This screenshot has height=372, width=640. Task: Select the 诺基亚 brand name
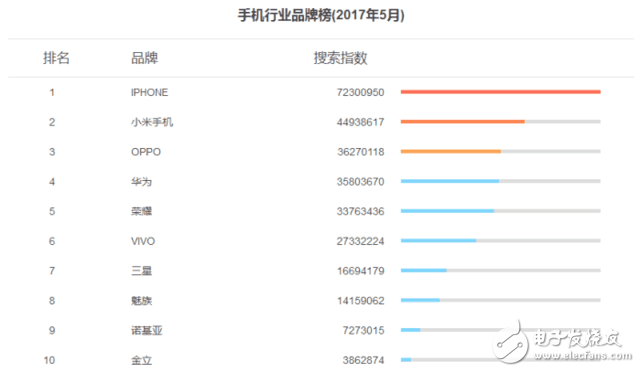click(x=147, y=330)
